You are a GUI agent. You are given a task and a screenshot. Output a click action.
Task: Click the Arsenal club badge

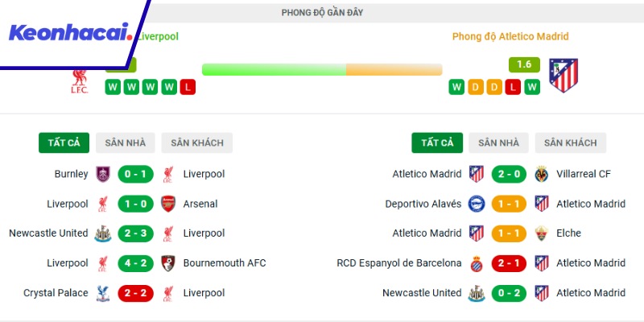[168, 204]
